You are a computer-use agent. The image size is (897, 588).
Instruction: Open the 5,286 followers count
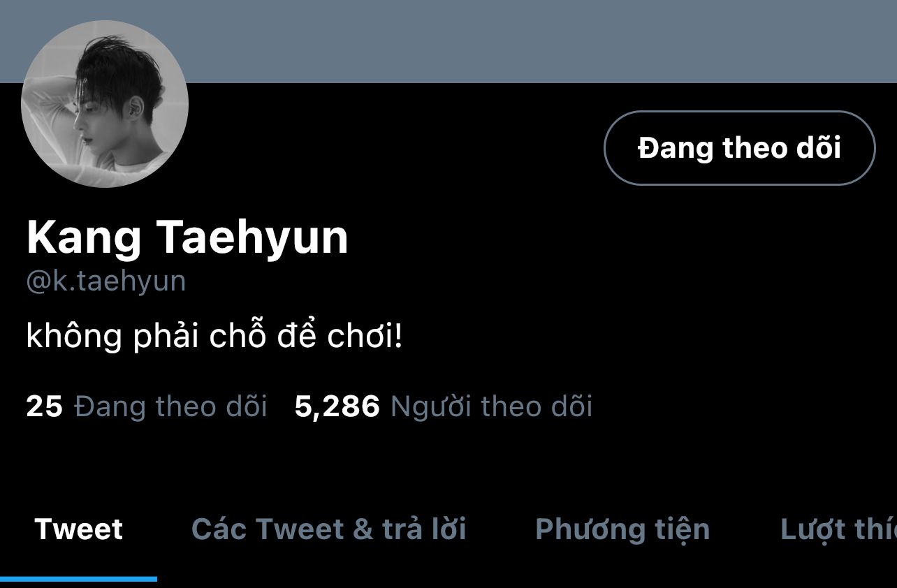click(x=444, y=406)
